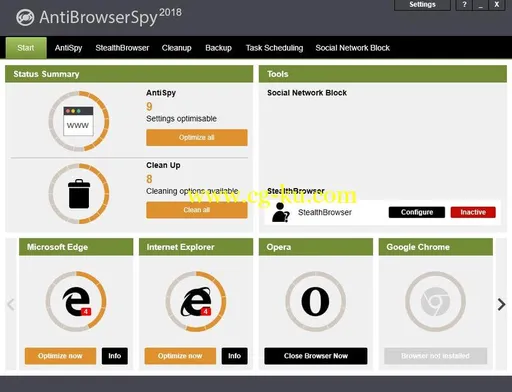Click the Clean all button
Screen dimensions: 512x392
[197, 210]
